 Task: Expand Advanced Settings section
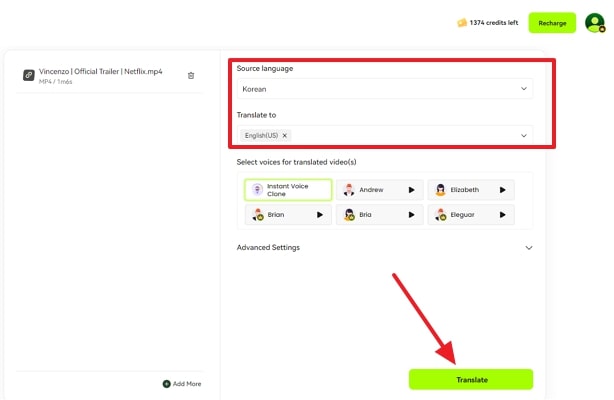[x=385, y=248]
